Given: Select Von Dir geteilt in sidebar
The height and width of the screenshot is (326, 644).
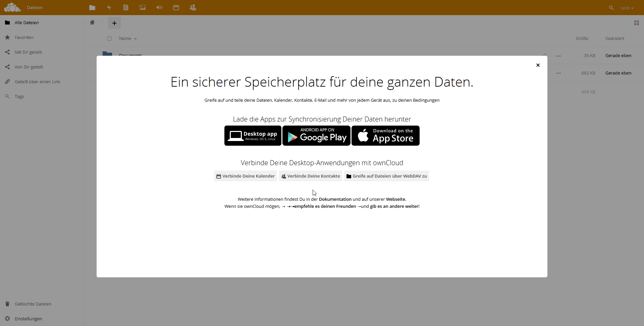Looking at the screenshot, I should coord(42,67).
